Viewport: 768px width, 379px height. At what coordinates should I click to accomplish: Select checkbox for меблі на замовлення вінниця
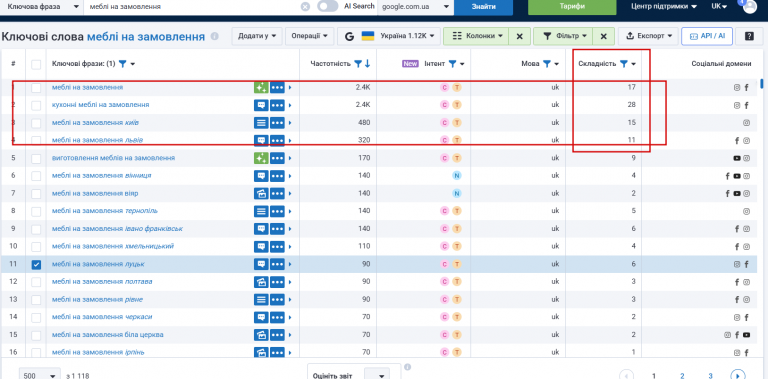pos(36,176)
